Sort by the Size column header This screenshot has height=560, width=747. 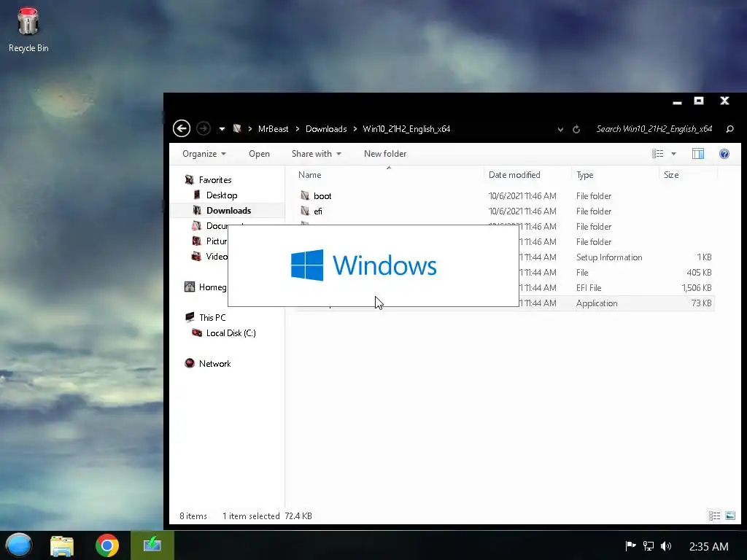[688, 175]
